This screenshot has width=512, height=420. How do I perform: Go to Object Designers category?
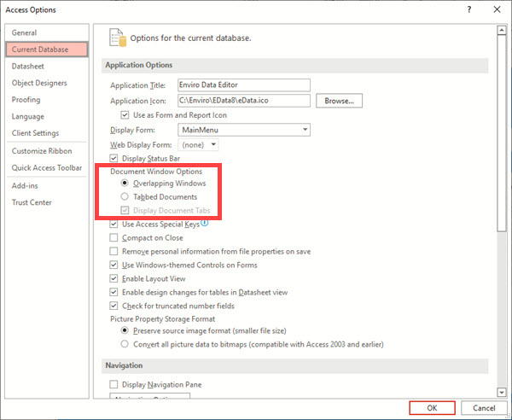click(x=47, y=83)
